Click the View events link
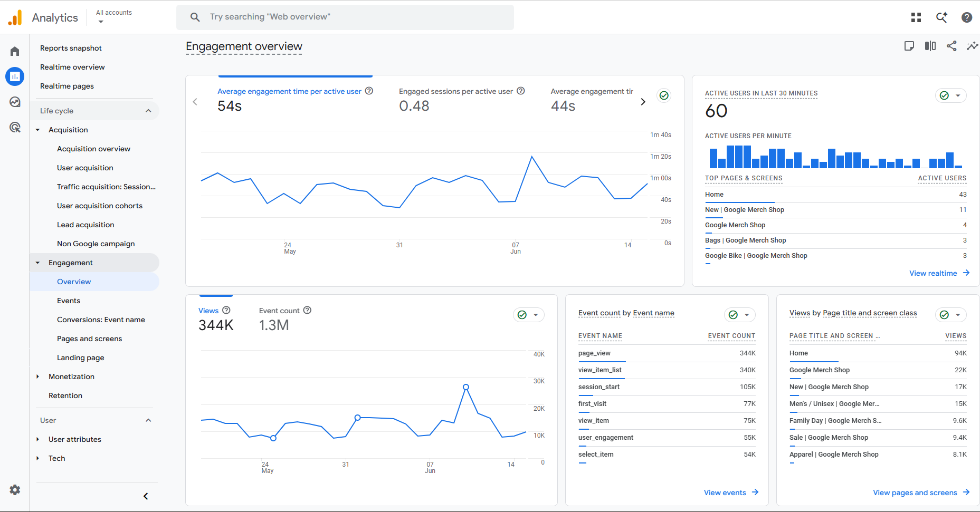Viewport: 980px width, 512px height. point(731,492)
